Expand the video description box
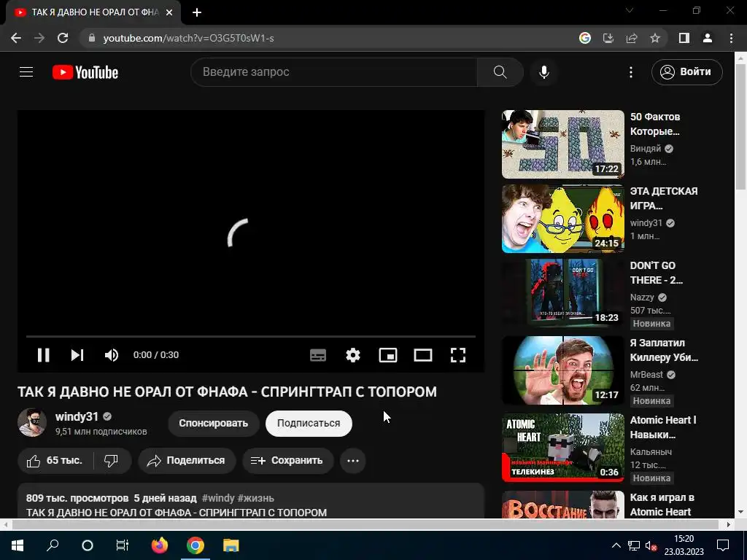The height and width of the screenshot is (560, 747). click(x=251, y=501)
